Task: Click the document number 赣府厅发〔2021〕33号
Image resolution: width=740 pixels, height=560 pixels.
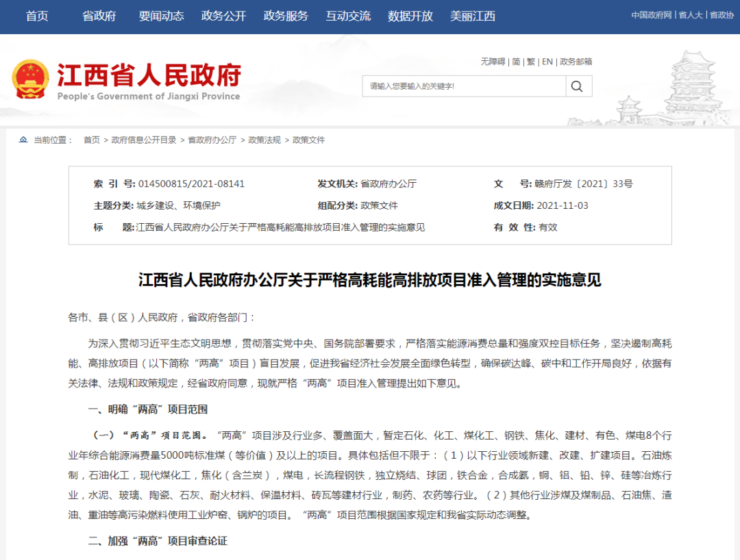Action: 583,184
